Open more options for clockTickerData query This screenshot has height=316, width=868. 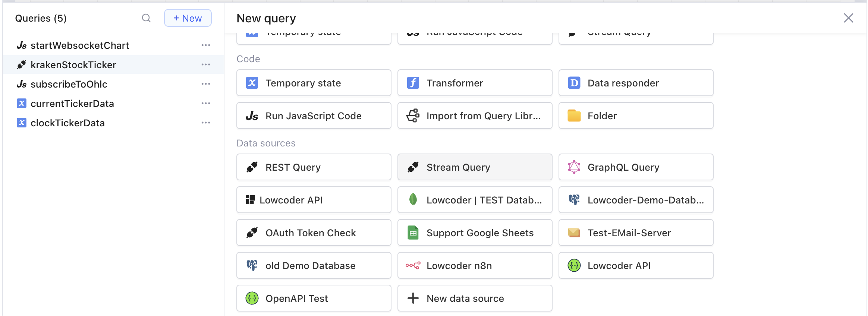[x=206, y=123]
